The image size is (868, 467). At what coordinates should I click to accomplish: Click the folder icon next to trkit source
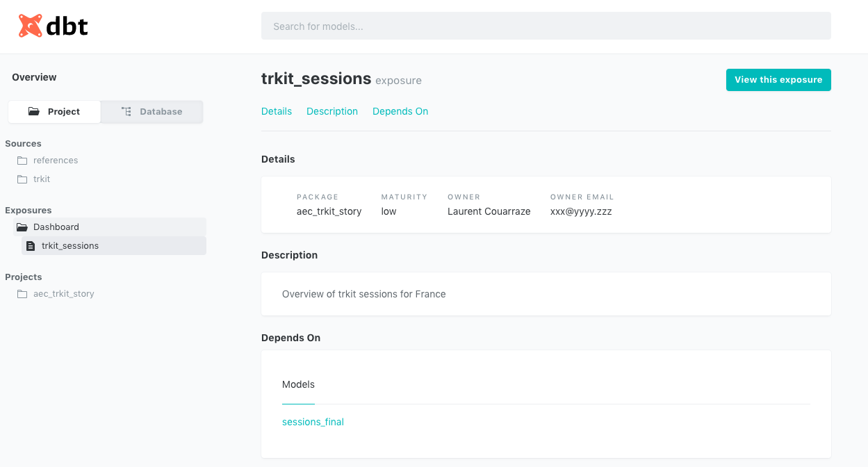(x=22, y=179)
